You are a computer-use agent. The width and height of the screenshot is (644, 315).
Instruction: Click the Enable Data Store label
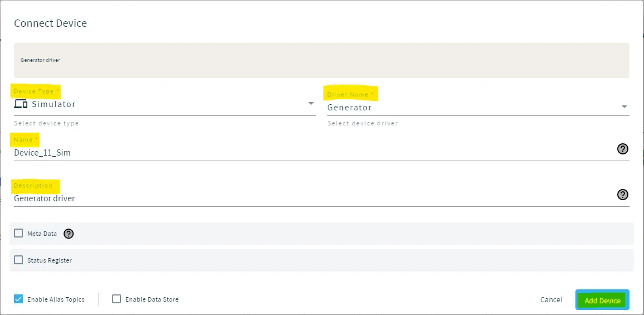click(x=152, y=299)
